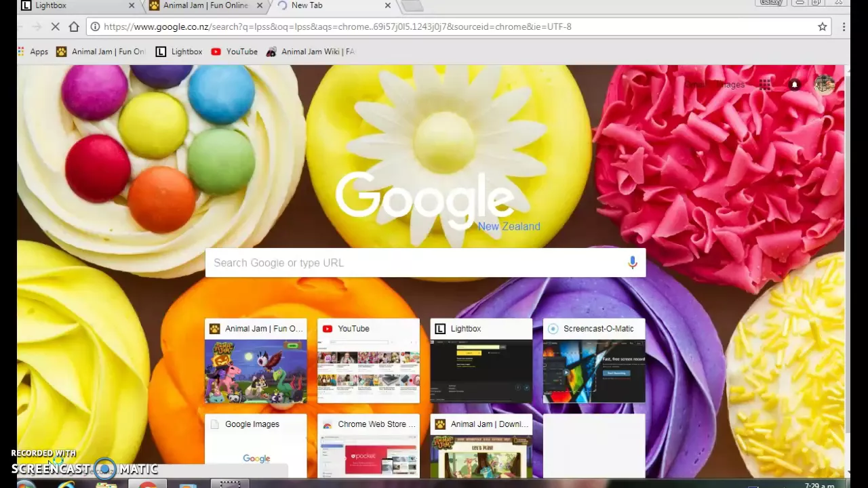
Task: Bookmark this page with the star icon
Action: [823, 27]
